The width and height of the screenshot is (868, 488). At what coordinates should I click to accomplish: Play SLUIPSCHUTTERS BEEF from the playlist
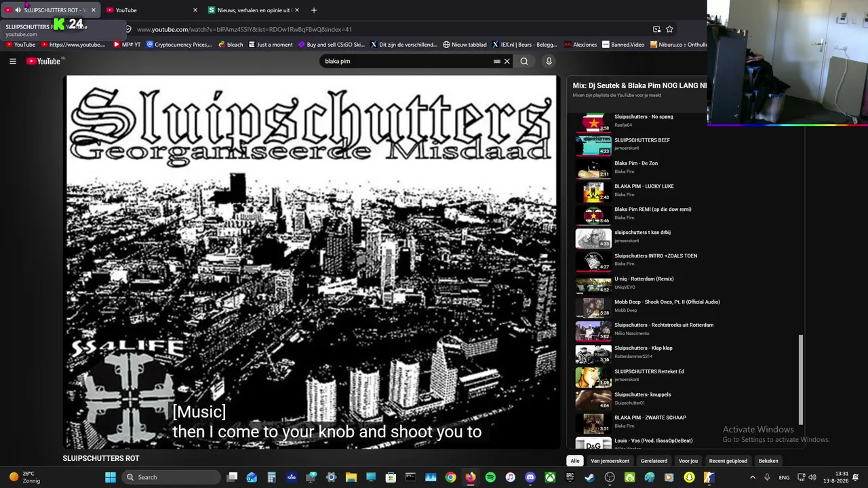coord(685,144)
